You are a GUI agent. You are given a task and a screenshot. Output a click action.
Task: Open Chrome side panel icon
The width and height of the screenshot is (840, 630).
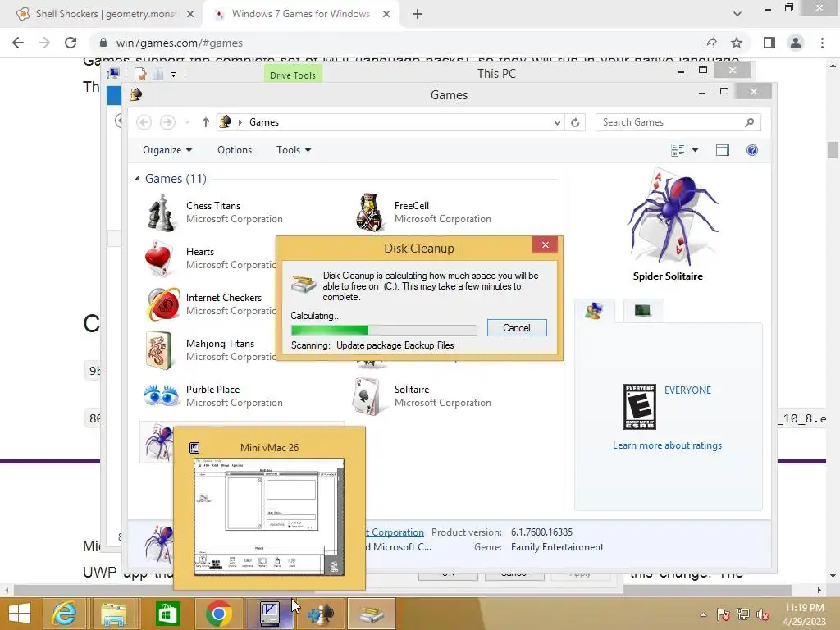pos(769,43)
